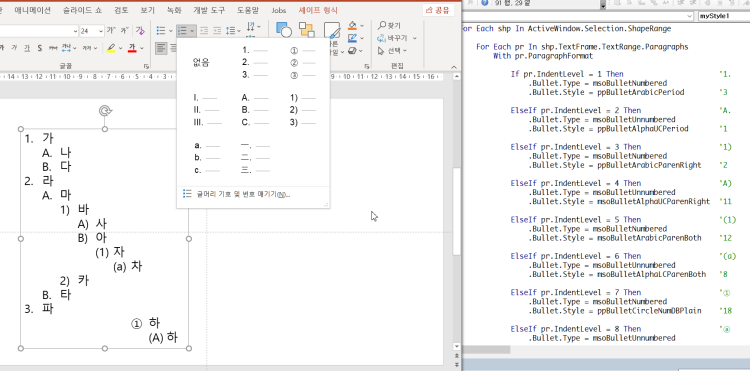Open the Shapes gallery icon
This screenshot has height=371, width=750.
click(284, 30)
